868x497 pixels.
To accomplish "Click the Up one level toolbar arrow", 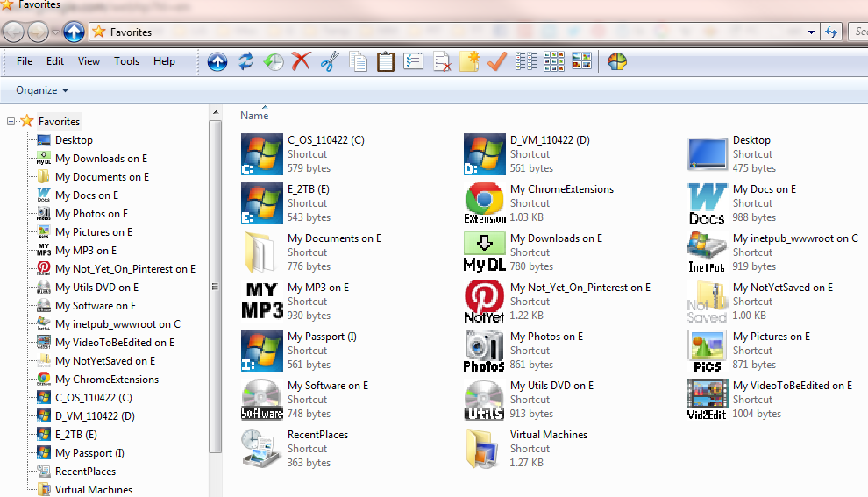I will (x=217, y=61).
